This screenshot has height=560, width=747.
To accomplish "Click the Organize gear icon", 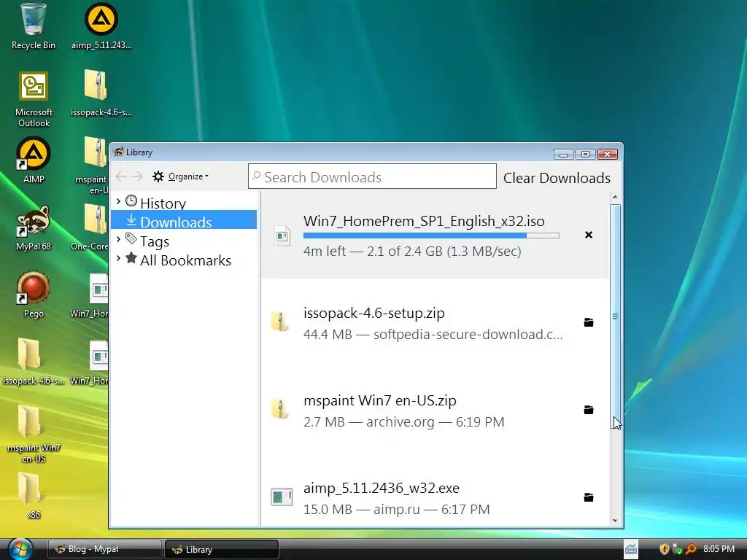I will (x=158, y=176).
